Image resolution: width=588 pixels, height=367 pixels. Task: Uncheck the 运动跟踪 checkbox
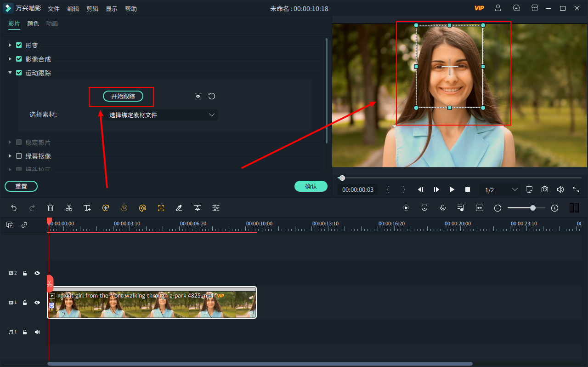click(19, 73)
